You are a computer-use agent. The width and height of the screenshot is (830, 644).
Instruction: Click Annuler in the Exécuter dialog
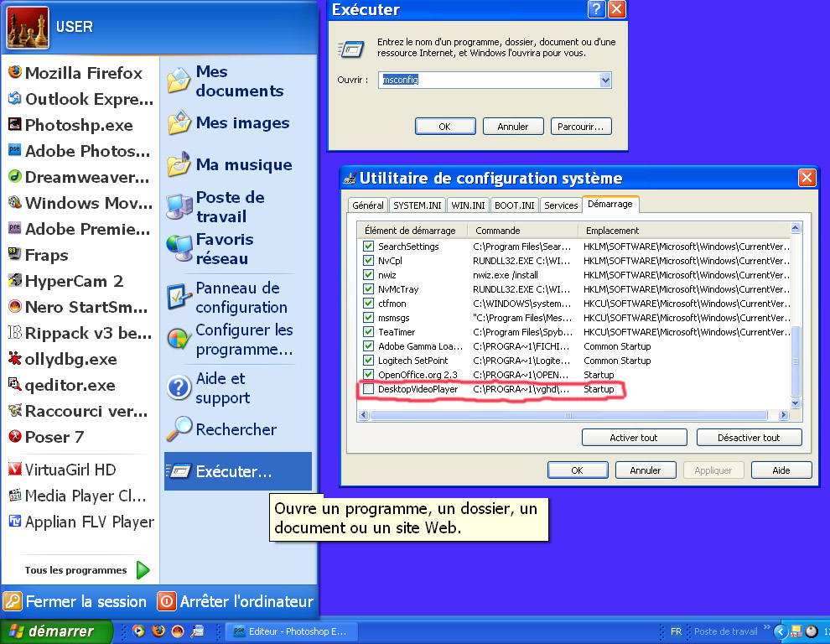click(x=513, y=127)
